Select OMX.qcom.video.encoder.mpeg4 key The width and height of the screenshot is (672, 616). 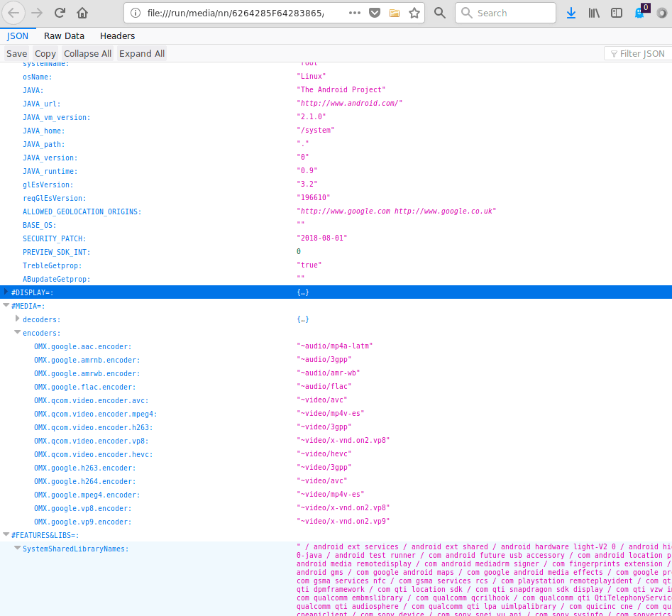point(96,414)
